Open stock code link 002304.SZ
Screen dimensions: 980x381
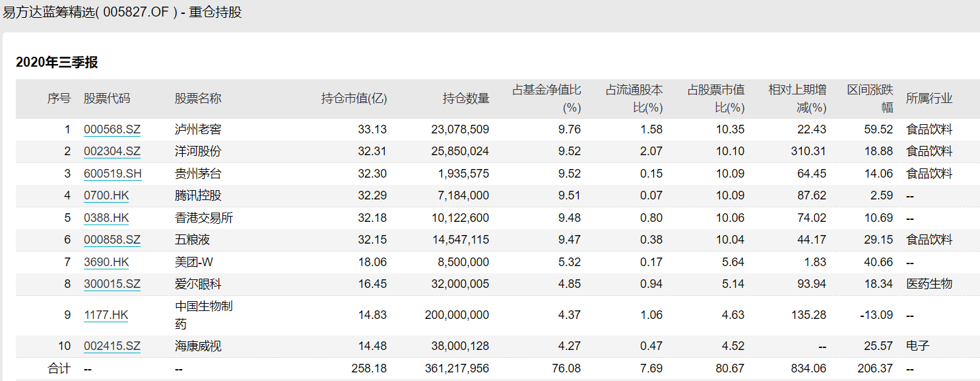[112, 151]
